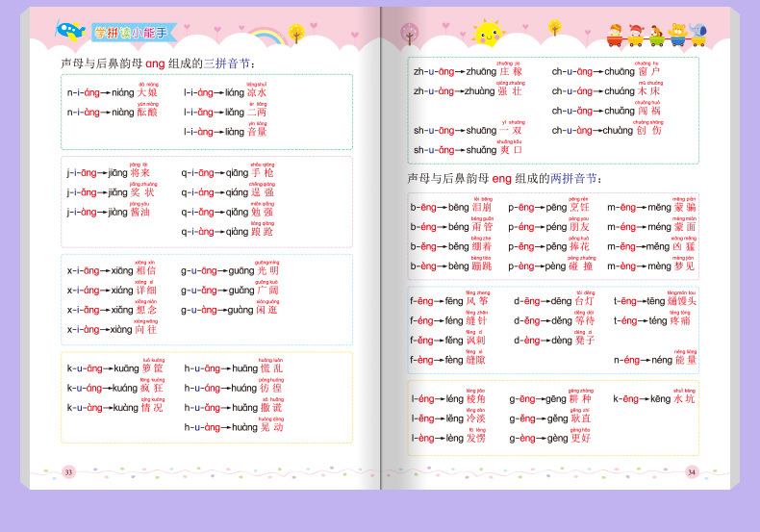Click the row t-éng→téng 疼痛
The width and height of the screenshot is (760, 532).
(652, 318)
